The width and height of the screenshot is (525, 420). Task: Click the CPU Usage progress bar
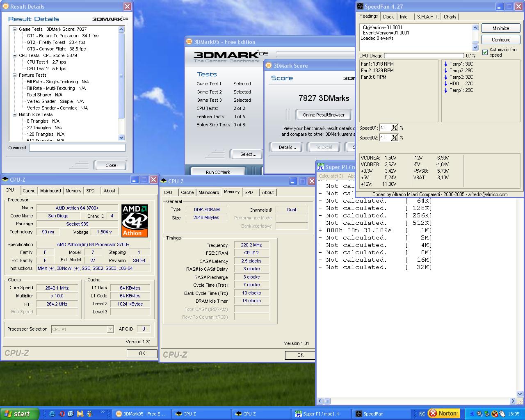coord(424,56)
